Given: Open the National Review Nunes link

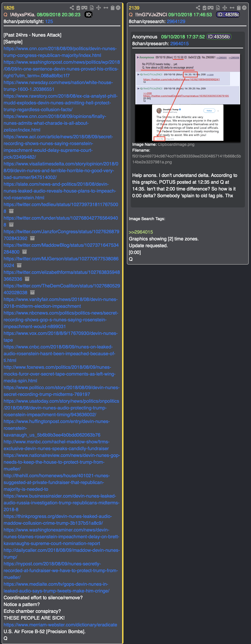Looking at the screenshot, I should click(62, 462).
